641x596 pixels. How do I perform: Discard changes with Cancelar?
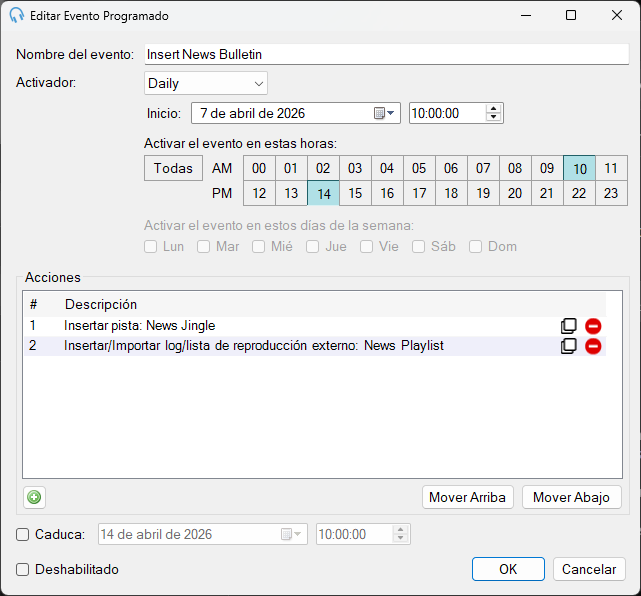coord(589,569)
